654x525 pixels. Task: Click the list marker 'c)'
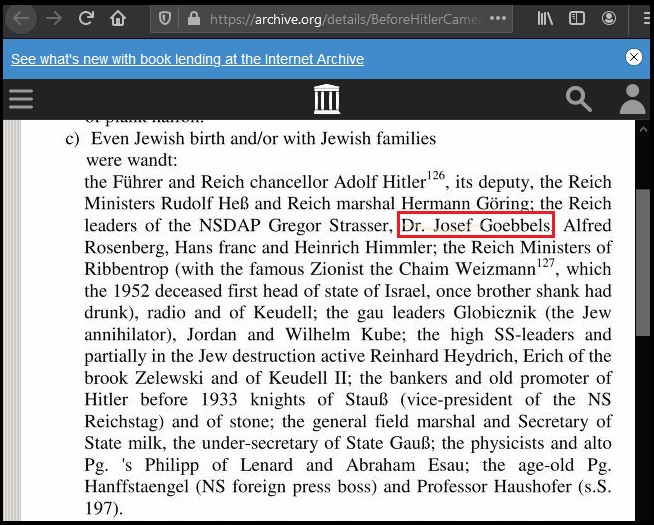coord(73,139)
